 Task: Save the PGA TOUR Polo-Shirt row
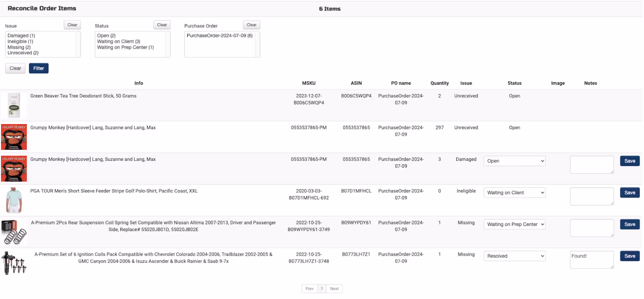630,193
